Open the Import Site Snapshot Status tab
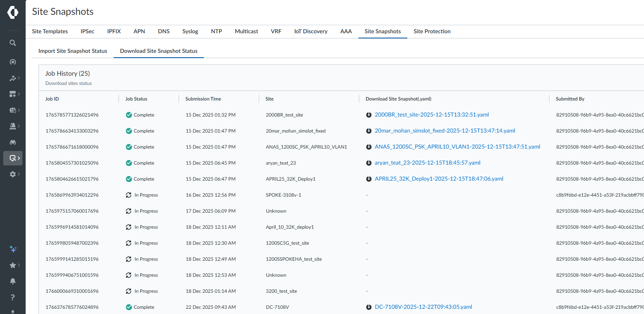This screenshot has height=314, width=644. (x=72, y=51)
